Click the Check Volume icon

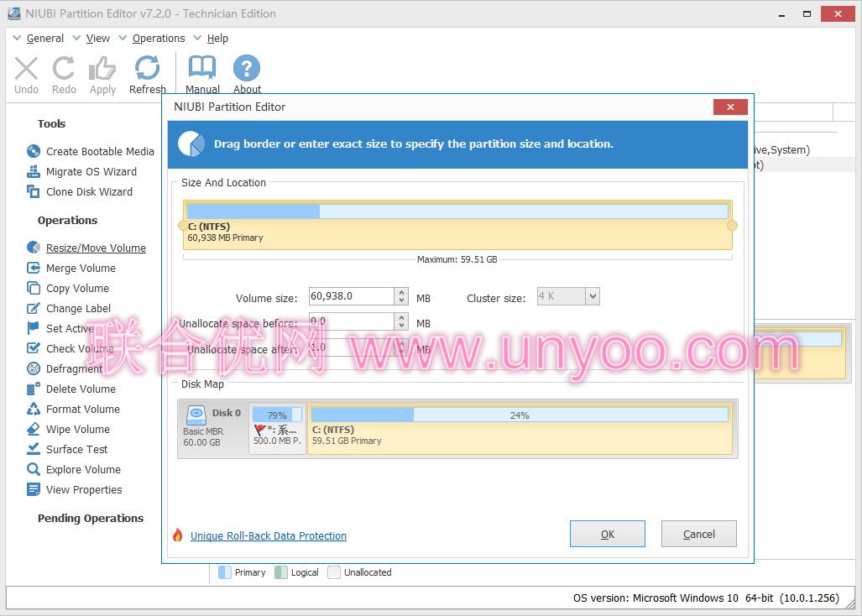(x=34, y=348)
